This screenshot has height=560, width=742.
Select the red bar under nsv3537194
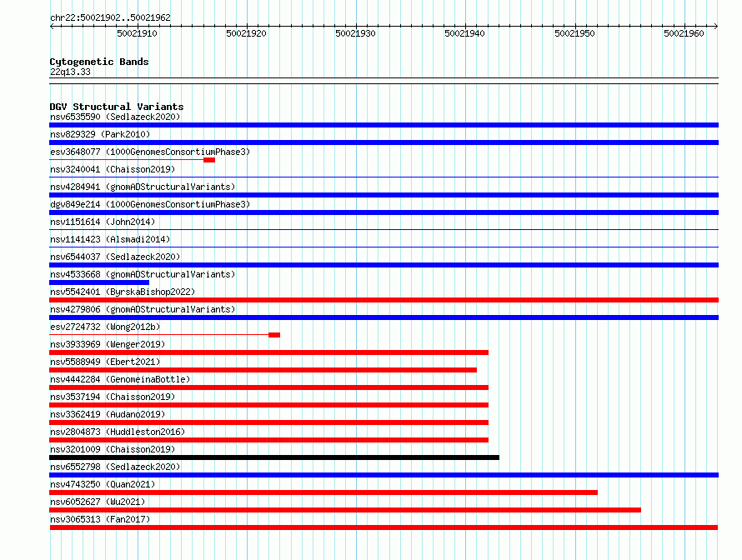coord(268,405)
